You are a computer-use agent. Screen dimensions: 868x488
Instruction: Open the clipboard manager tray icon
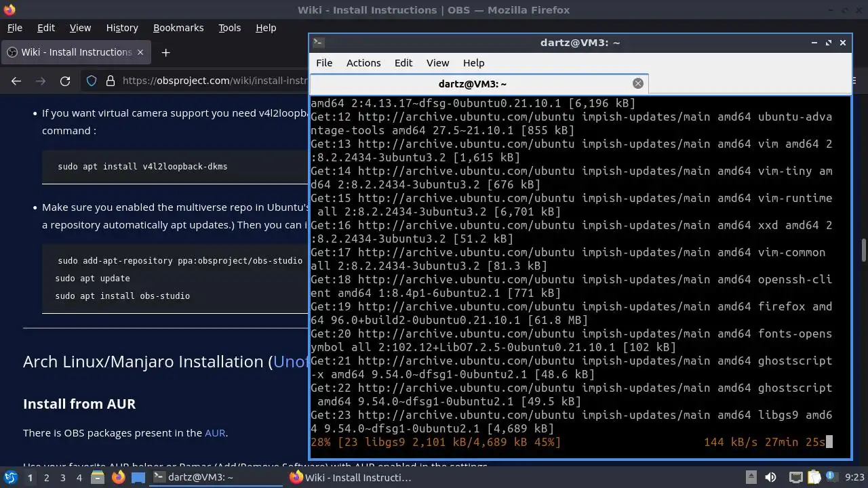[814, 477]
